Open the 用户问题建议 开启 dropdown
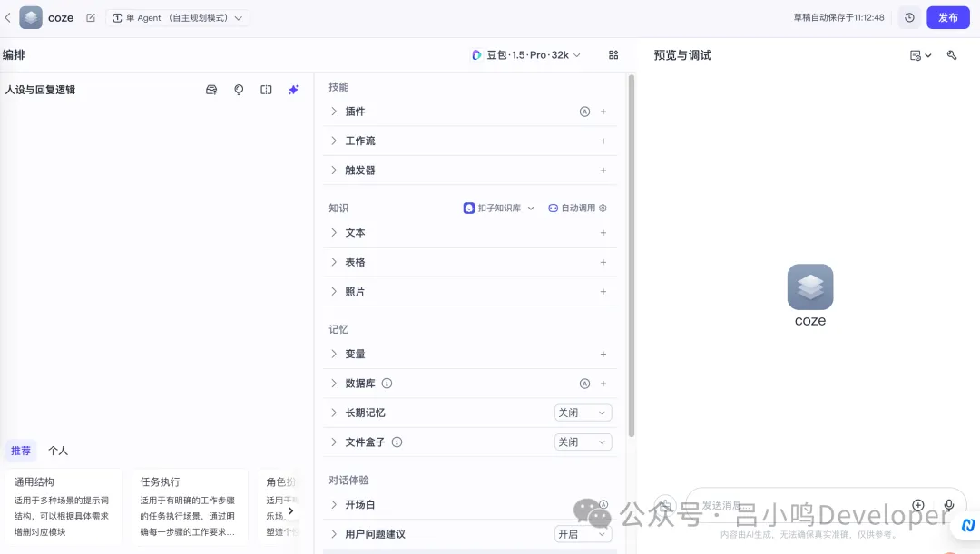Image resolution: width=980 pixels, height=554 pixels. (x=583, y=534)
